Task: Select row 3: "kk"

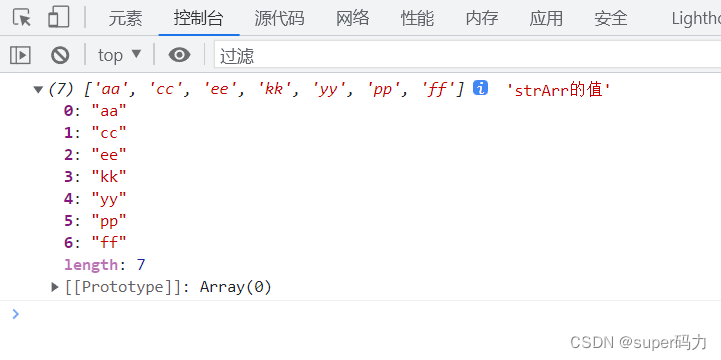Action: (95, 177)
